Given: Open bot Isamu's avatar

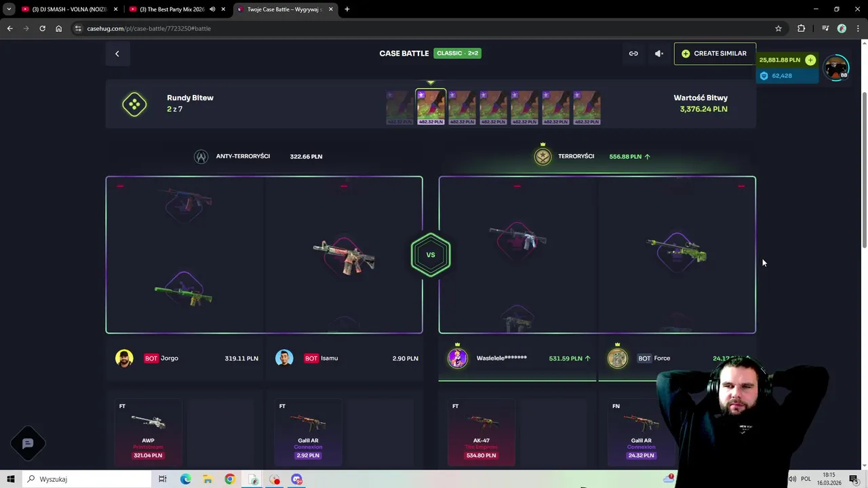Looking at the screenshot, I should click(284, 358).
